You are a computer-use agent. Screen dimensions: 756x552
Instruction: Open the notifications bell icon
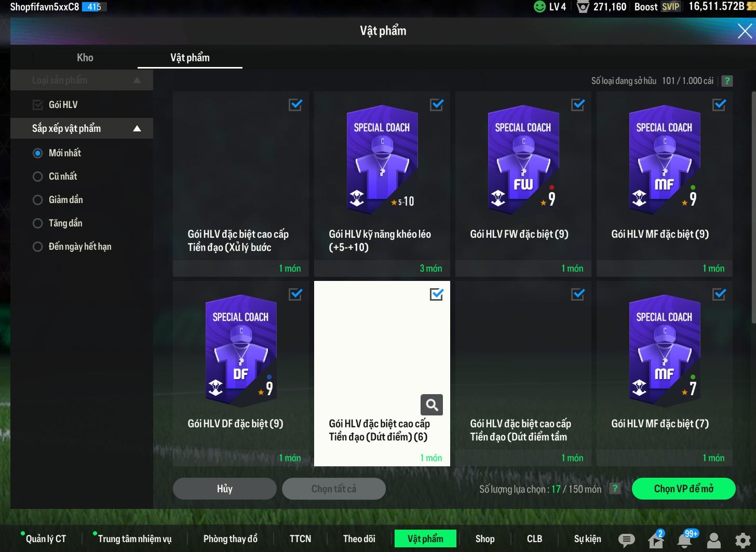tap(684, 540)
